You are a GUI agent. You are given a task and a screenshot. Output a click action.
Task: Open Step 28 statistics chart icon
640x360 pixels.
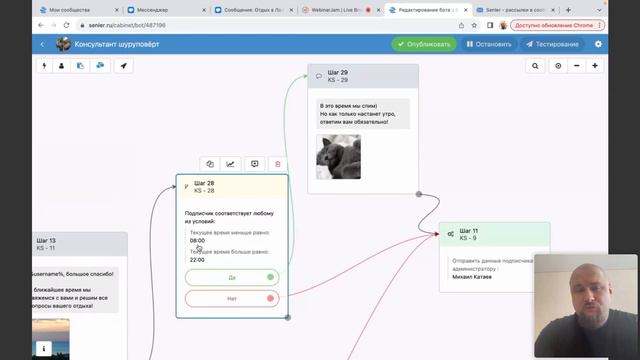[231, 164]
